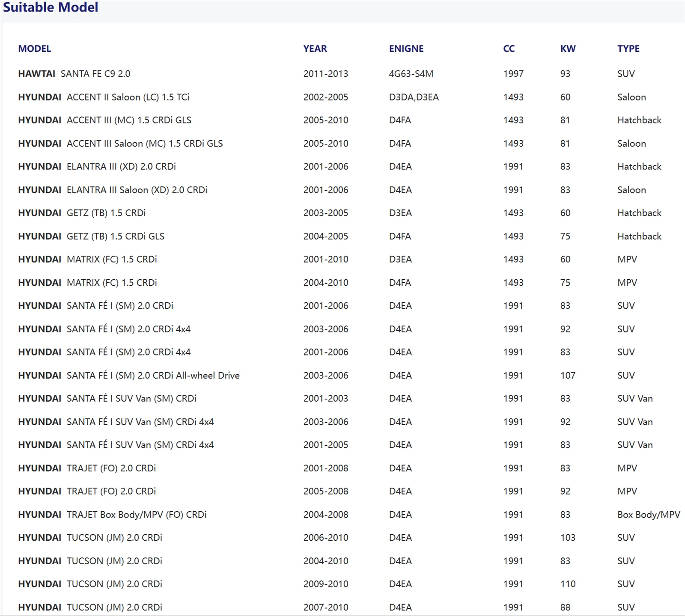Click year range 2004-2010 in TUCSON row

[326, 561]
